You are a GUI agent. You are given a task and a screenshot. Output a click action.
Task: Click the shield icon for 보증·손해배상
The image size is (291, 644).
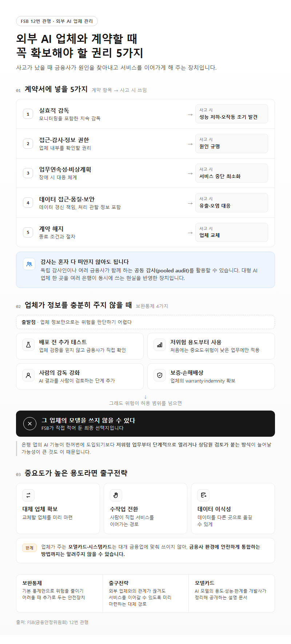[159, 375]
